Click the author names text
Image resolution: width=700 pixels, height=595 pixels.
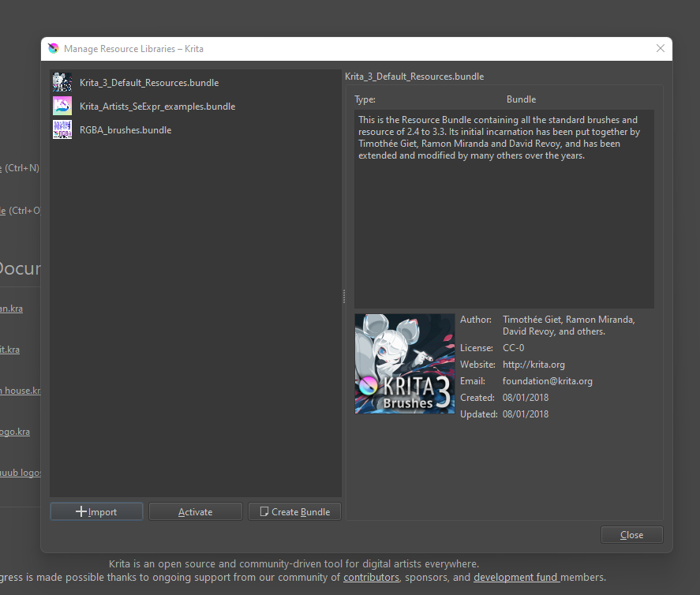[569, 325]
